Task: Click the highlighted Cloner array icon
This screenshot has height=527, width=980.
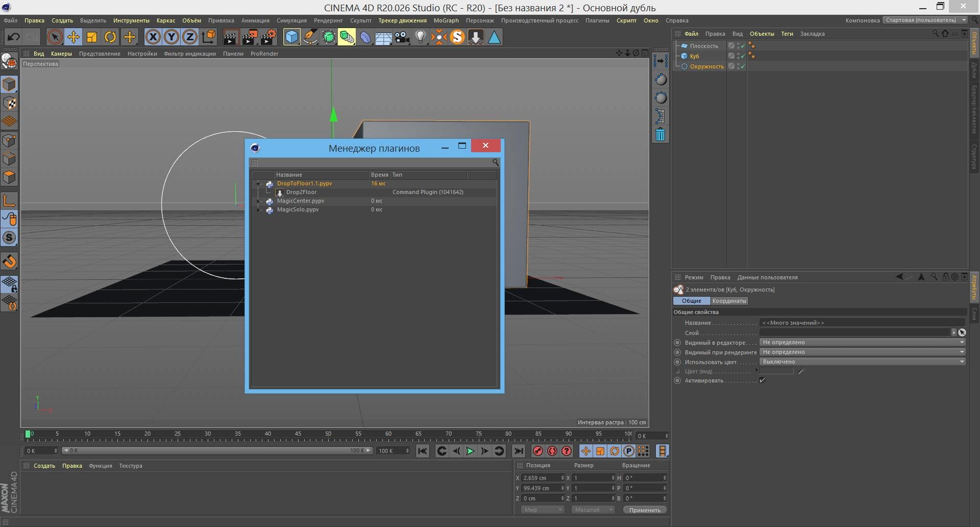Action: coord(347,37)
